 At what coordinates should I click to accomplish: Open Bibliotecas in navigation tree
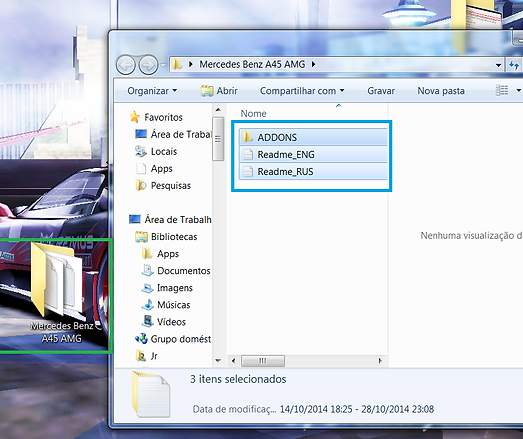(x=166, y=237)
